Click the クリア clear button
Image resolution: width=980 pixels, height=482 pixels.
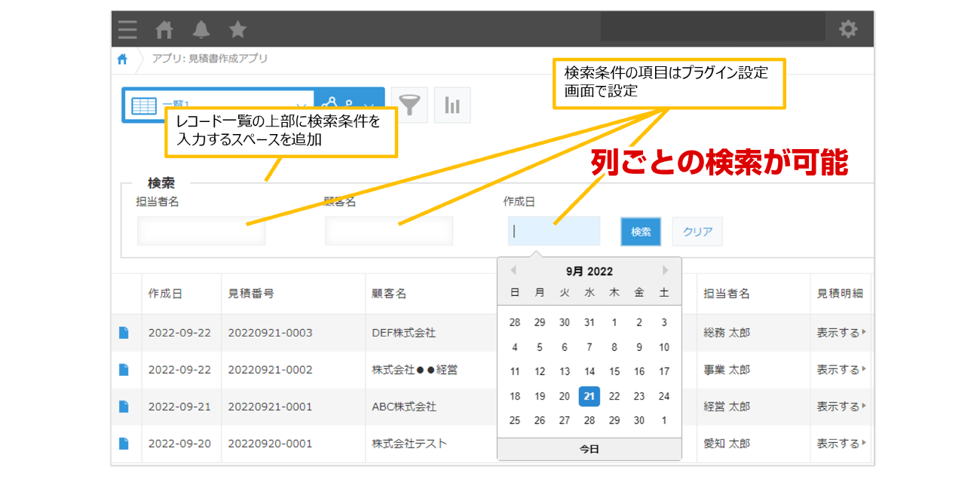click(x=697, y=231)
